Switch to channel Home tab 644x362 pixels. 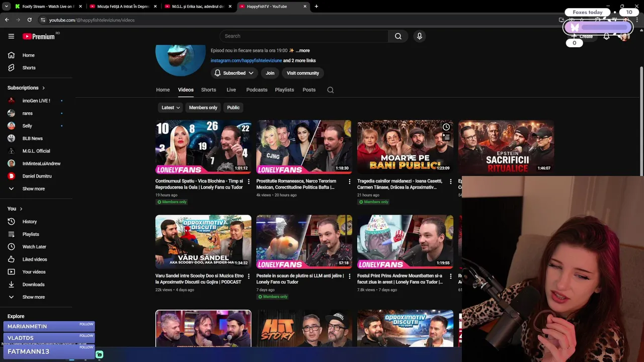coord(163,90)
